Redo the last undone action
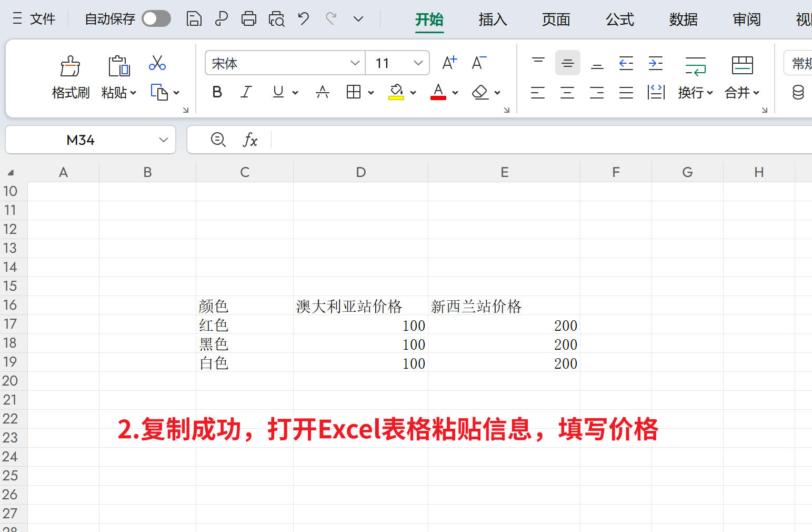 [331, 19]
